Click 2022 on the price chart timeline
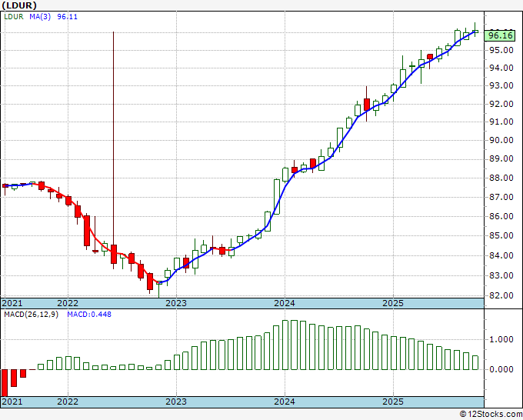Viewport: 523px width, 420px height. click(x=68, y=303)
